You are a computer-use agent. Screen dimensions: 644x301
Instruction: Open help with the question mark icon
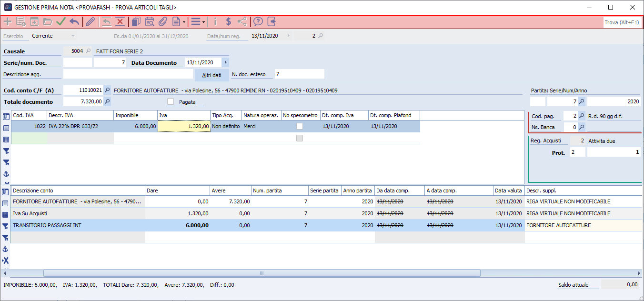coord(258,21)
